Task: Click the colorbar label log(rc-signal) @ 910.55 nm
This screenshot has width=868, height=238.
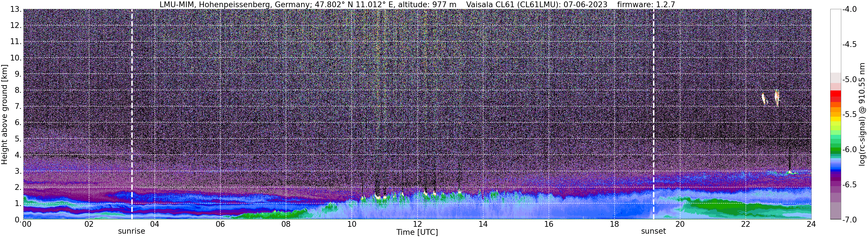Action: (x=862, y=114)
